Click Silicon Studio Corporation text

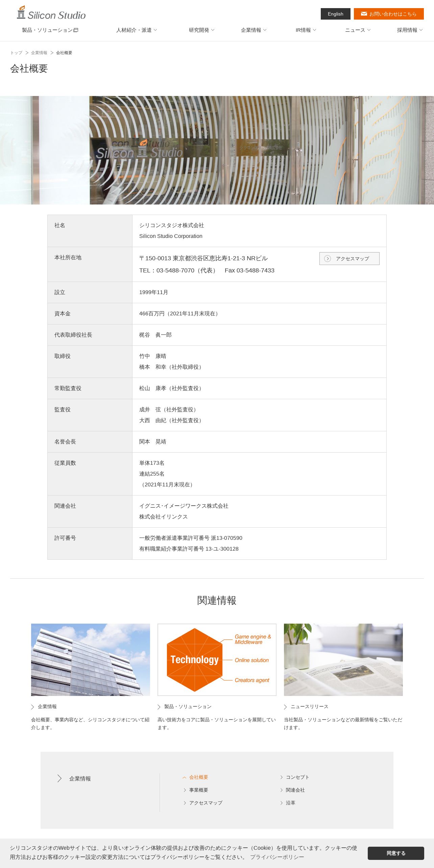pos(171,236)
